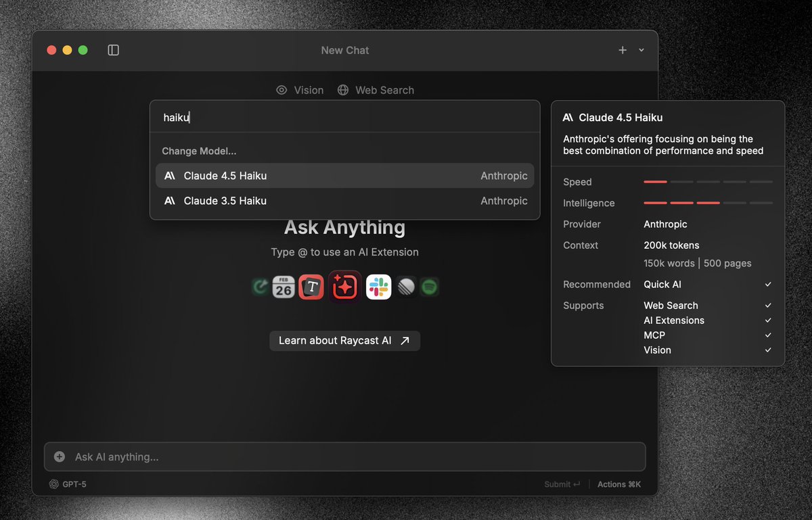The height and width of the screenshot is (520, 812).
Task: Click the red close window button
Action: point(51,50)
